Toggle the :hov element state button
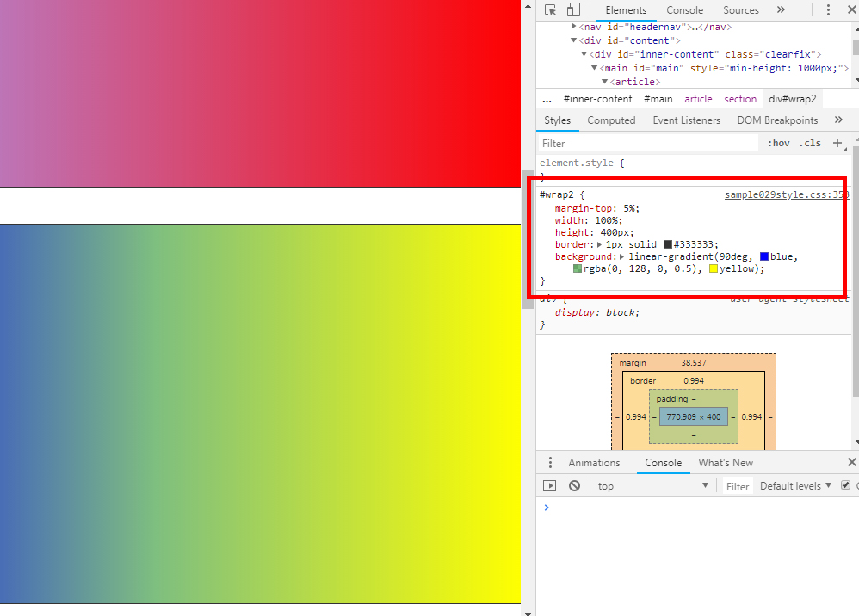Image resolution: width=859 pixels, height=616 pixels. 778,144
